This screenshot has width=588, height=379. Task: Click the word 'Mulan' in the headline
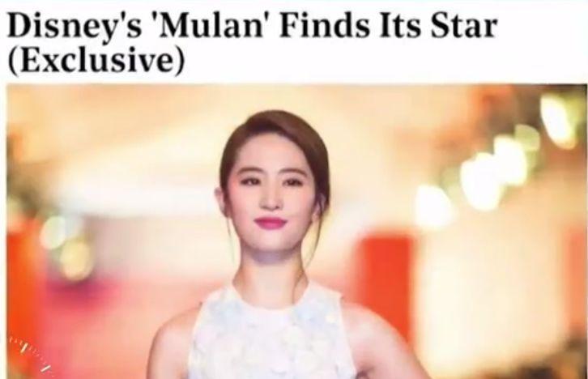tap(211, 25)
